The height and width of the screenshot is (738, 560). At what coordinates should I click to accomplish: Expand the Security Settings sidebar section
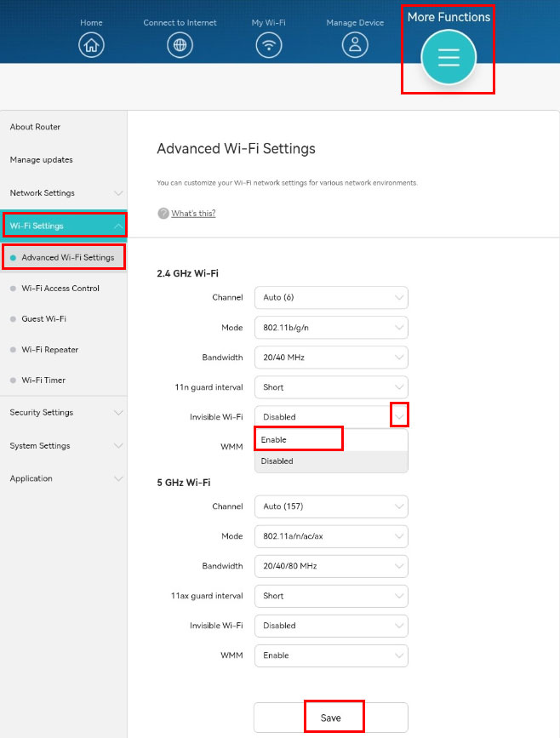(64, 413)
